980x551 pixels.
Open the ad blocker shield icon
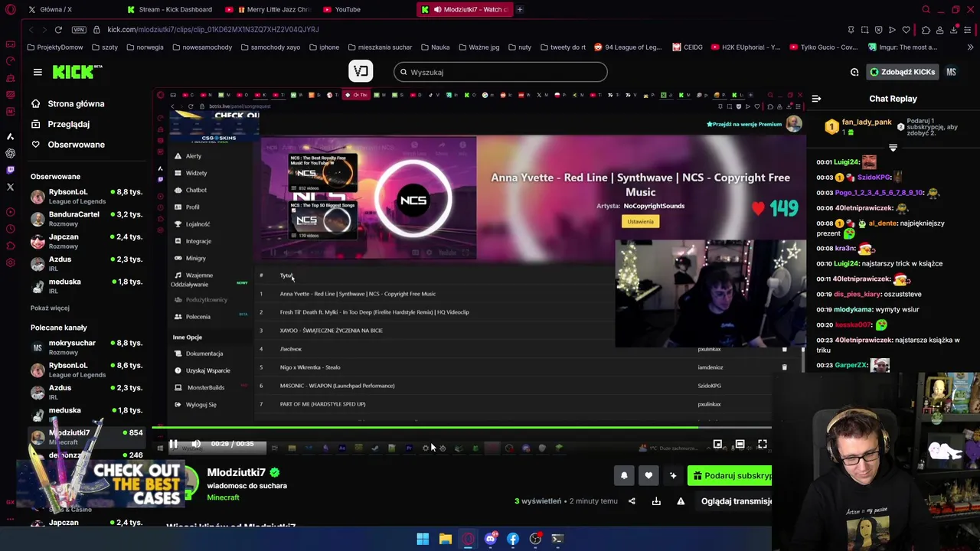(x=878, y=30)
